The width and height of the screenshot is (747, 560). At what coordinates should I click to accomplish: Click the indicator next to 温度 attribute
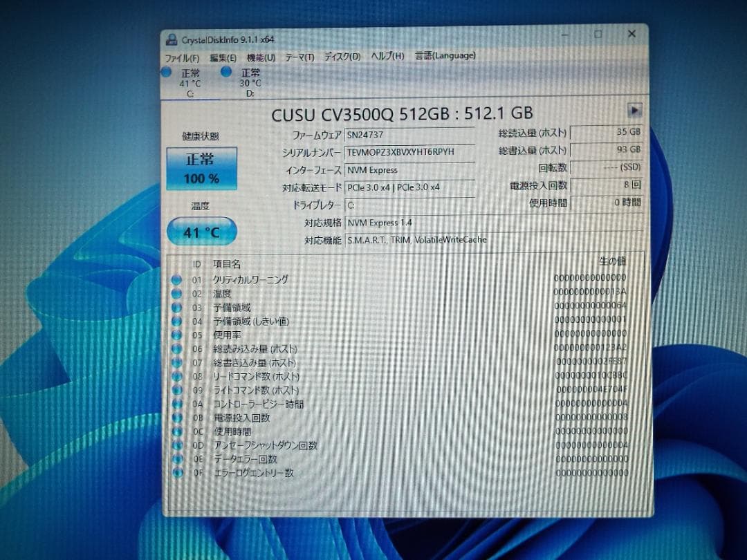(x=178, y=293)
